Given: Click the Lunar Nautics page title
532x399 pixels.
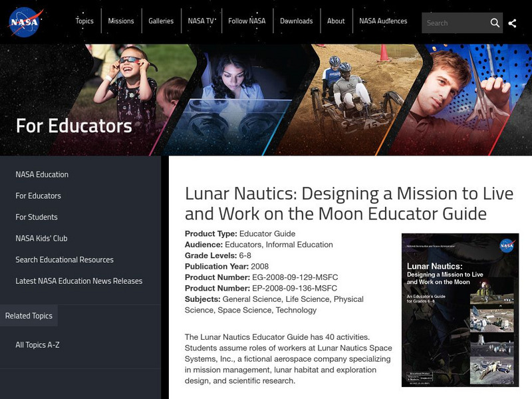Looking at the screenshot, I should point(349,203).
